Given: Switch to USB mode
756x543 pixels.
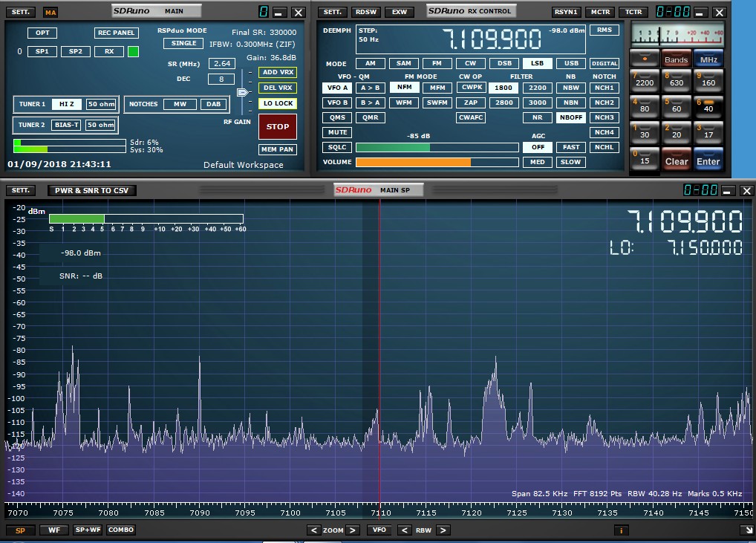Looking at the screenshot, I should (x=571, y=63).
